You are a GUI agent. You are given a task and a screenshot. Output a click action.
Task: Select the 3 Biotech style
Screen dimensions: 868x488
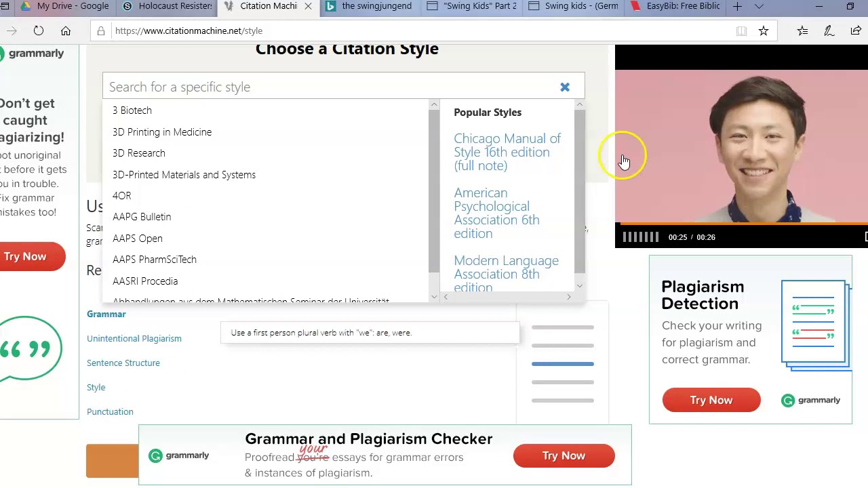(132, 110)
